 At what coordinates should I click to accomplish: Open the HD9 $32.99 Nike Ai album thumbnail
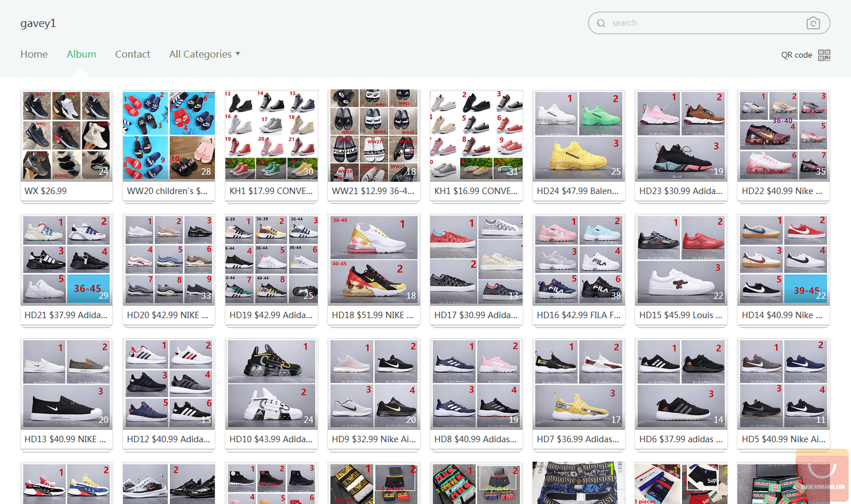(374, 383)
